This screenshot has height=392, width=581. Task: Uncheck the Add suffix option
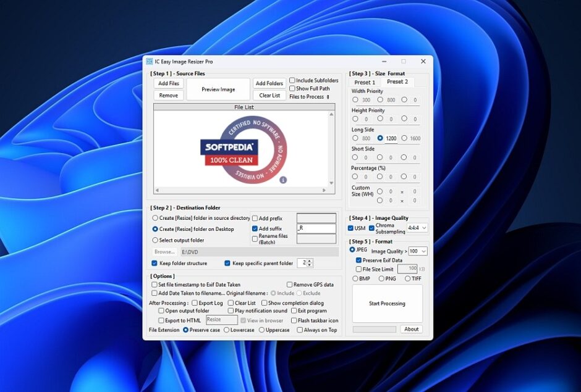(x=255, y=228)
